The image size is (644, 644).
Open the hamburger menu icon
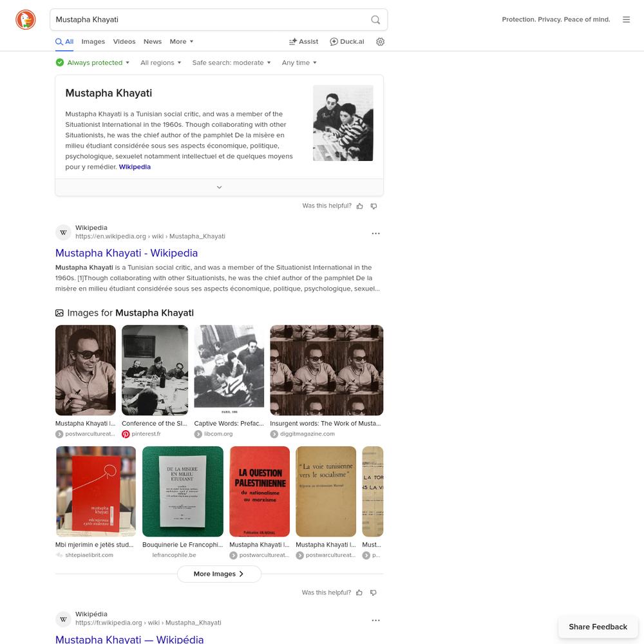pos(627,19)
